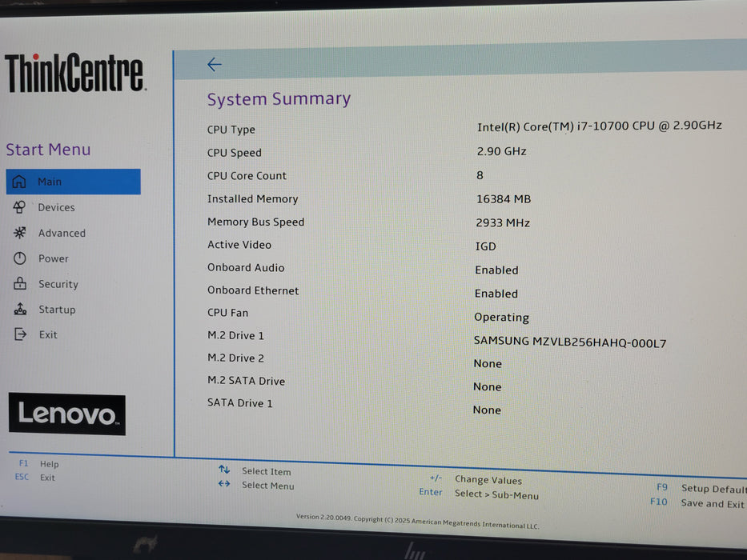Click the F1 Help hint
Image resolution: width=747 pixels, height=560 pixels.
[39, 464]
